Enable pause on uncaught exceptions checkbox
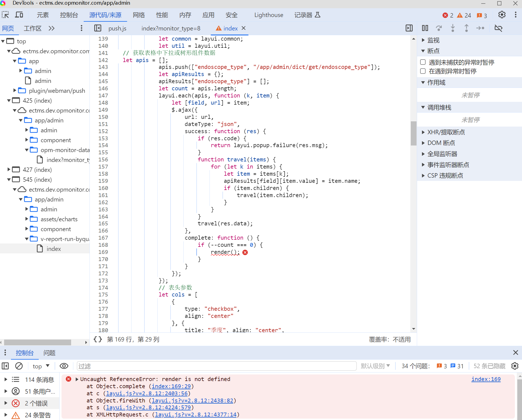 tap(423, 62)
